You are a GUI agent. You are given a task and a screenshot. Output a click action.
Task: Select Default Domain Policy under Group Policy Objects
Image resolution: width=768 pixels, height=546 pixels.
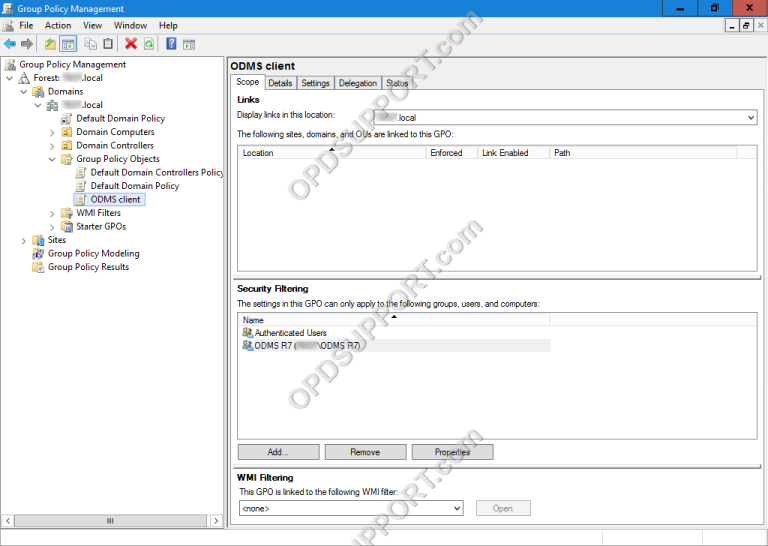(x=135, y=186)
